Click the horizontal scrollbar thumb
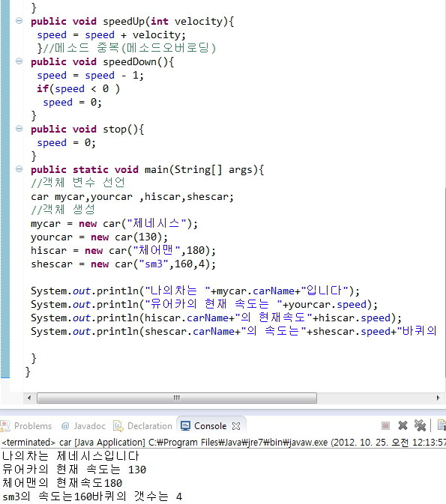Image resolution: width=446 pixels, height=504 pixels. pos(177,398)
